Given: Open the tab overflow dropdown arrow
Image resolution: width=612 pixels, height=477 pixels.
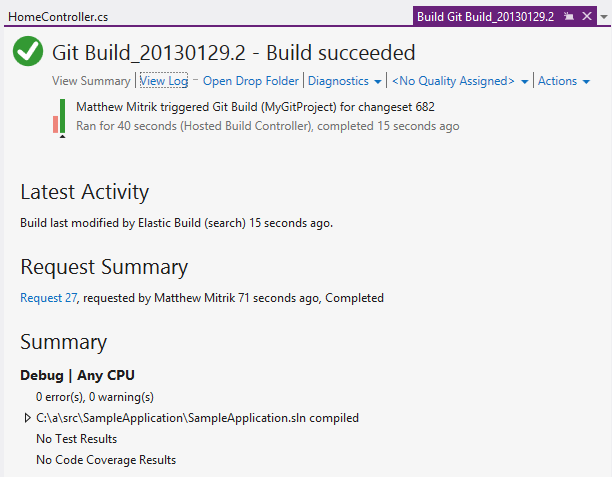Looking at the screenshot, I should click(x=604, y=17).
